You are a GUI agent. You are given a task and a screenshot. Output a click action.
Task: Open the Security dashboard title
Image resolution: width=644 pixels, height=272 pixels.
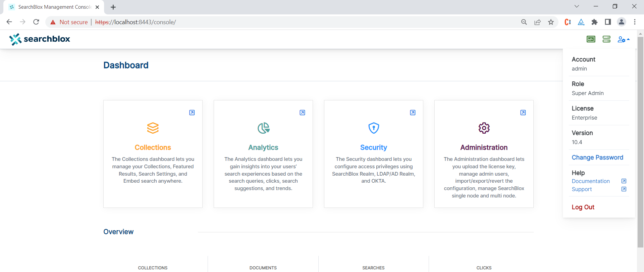click(x=374, y=147)
